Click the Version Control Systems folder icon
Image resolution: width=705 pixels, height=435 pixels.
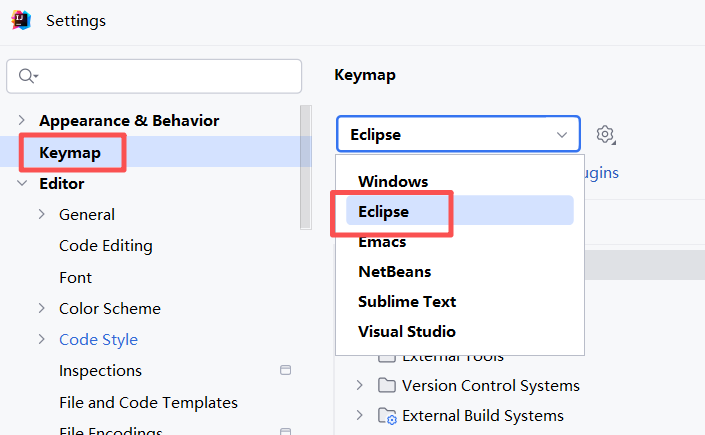click(x=387, y=386)
